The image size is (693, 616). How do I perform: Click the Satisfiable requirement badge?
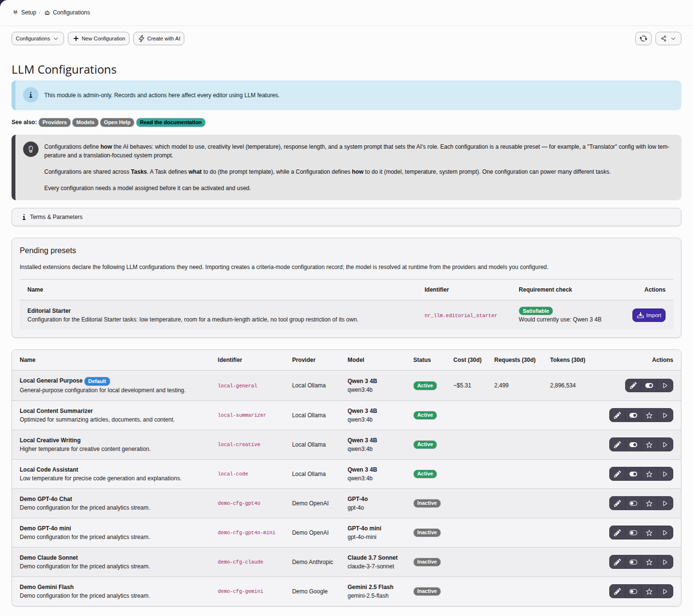pos(536,311)
